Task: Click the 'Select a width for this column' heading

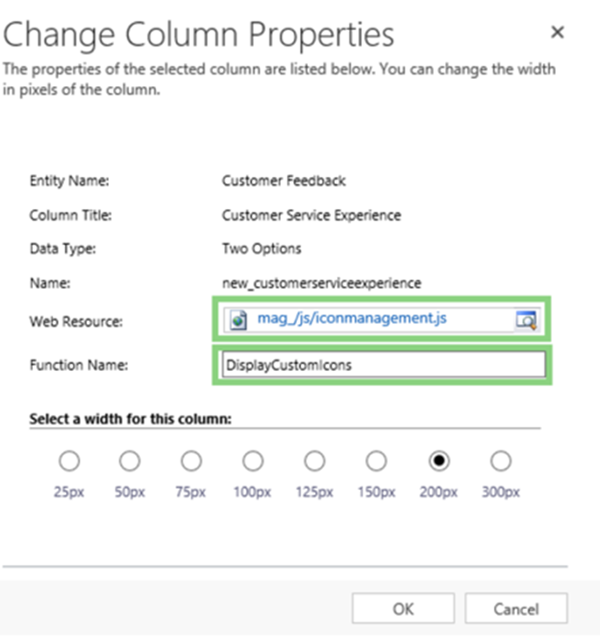Action: click(132, 418)
